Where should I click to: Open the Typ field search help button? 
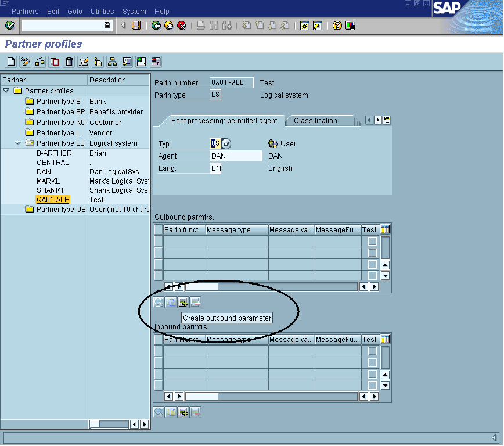coord(226,144)
